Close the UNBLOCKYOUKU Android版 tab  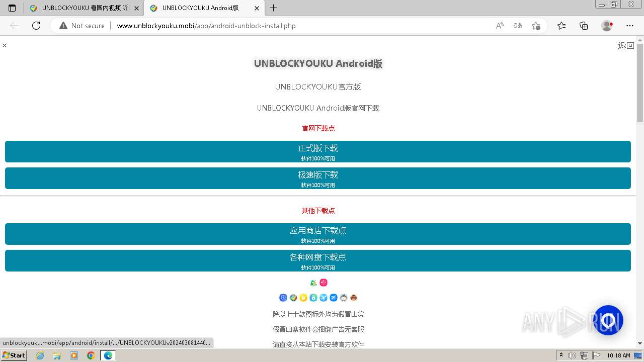click(257, 8)
